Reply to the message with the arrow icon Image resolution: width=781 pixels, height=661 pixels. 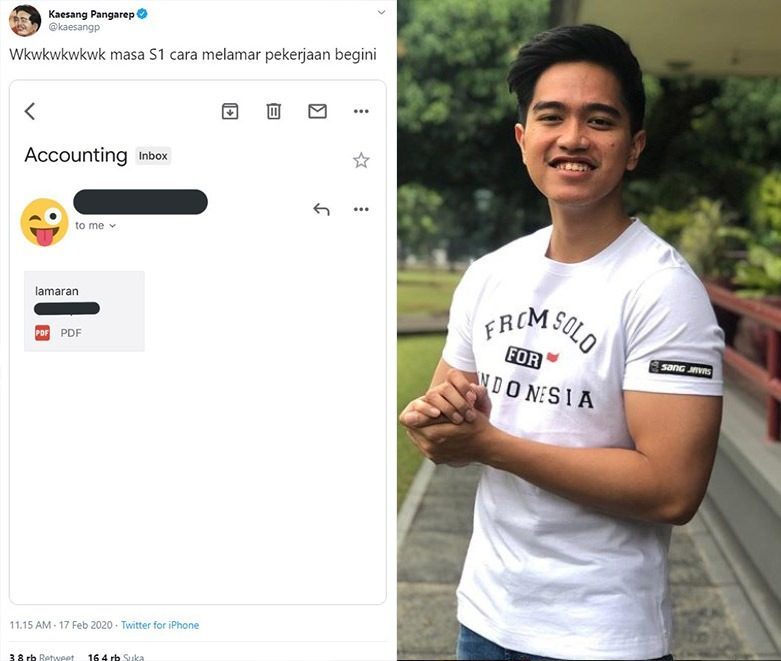pyautogui.click(x=321, y=209)
